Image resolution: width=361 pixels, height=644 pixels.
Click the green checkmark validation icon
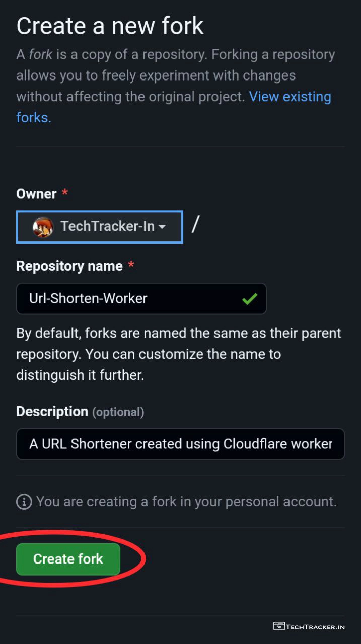249,299
